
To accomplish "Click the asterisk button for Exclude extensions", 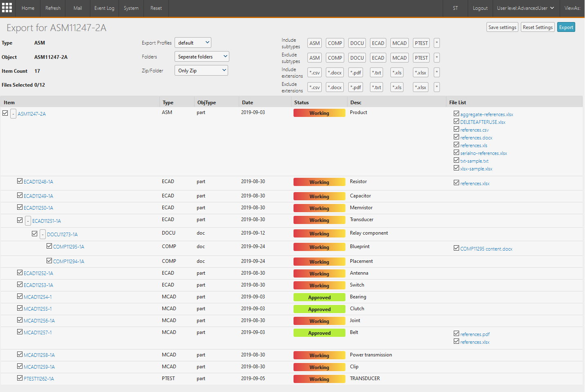I will [437, 87].
